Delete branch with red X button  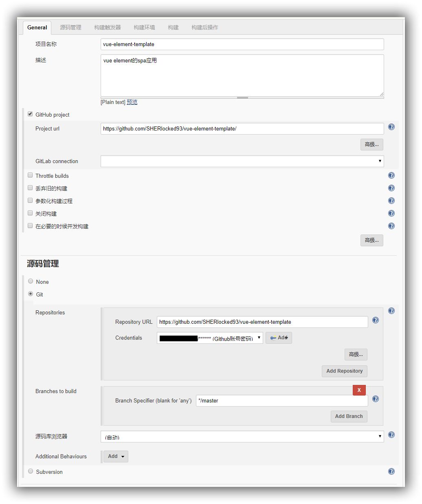359,390
